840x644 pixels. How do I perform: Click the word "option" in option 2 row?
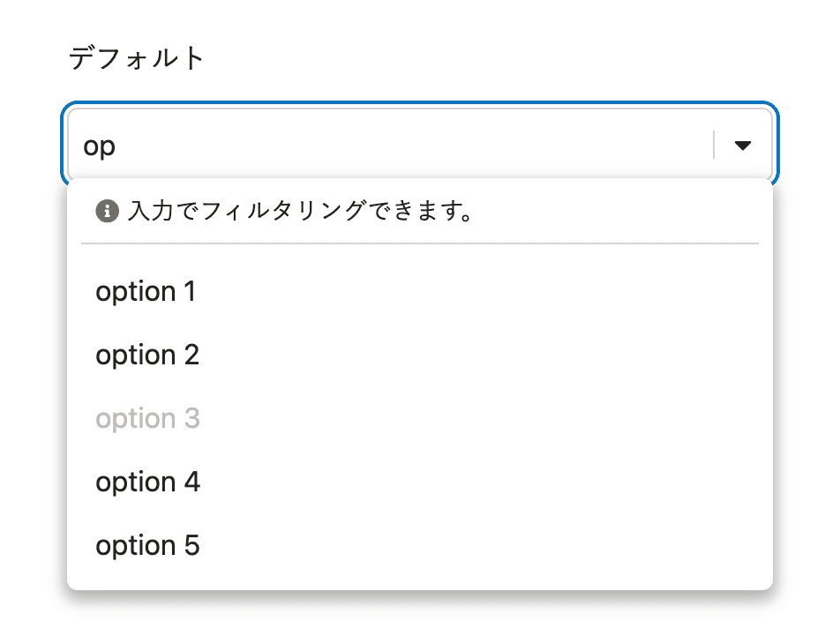pos(136,356)
